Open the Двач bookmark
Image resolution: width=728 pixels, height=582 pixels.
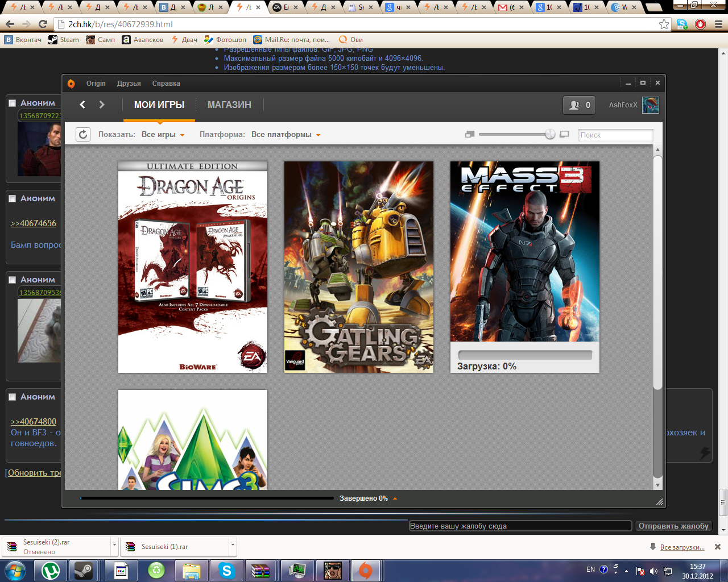[184, 40]
